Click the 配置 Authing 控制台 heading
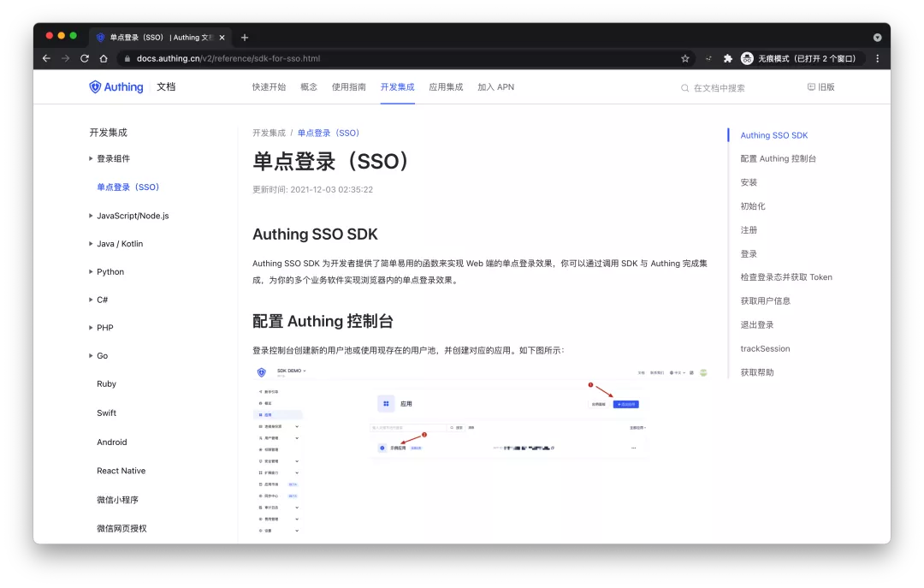This screenshot has width=924, height=588. (323, 321)
